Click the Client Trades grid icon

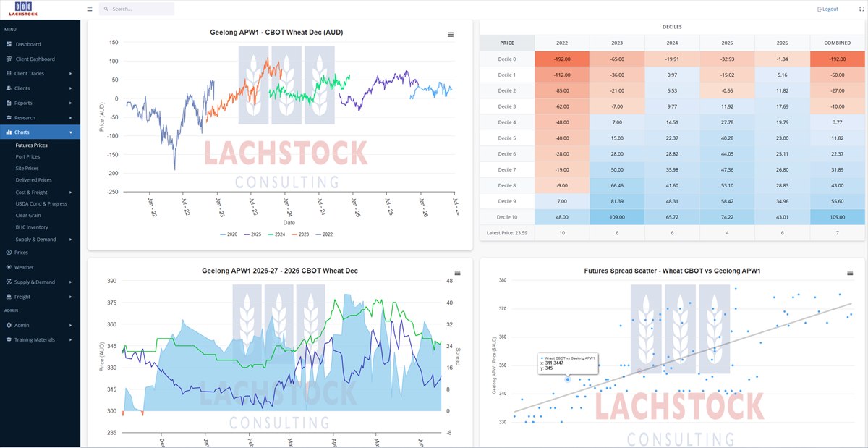pyautogui.click(x=9, y=73)
